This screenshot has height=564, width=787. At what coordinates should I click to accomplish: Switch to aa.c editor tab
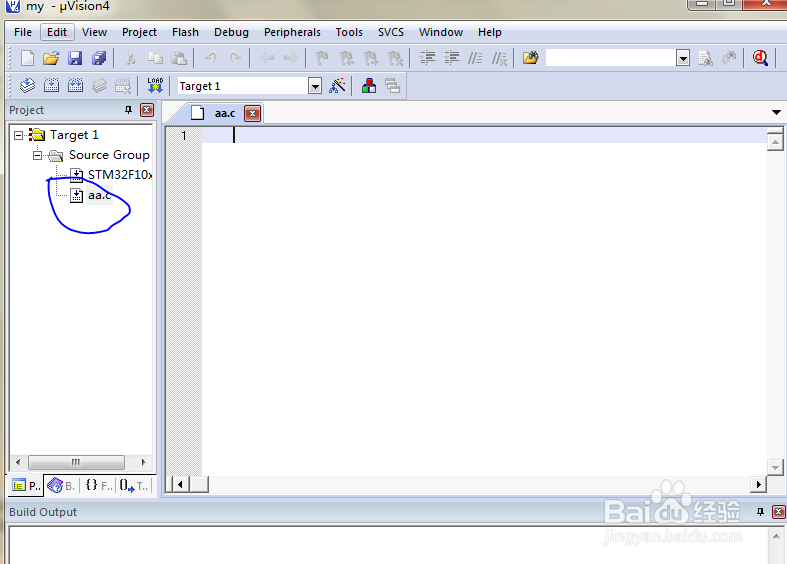225,113
